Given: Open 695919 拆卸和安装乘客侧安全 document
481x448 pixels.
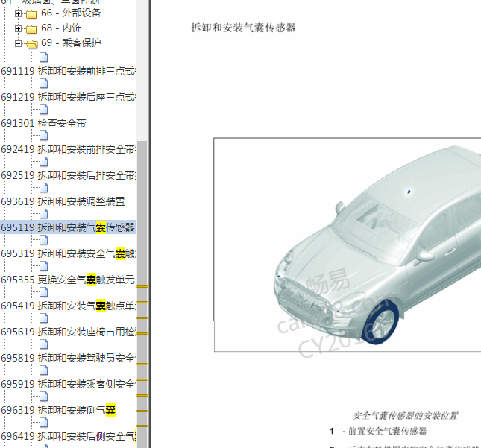Looking at the screenshot, I should pyautogui.click(x=68, y=384).
